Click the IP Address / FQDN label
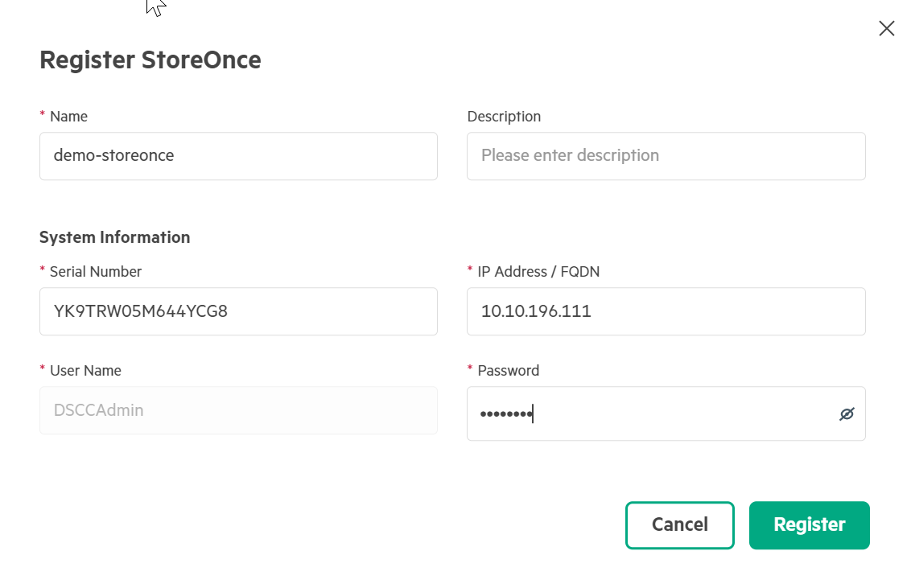 [x=538, y=272]
